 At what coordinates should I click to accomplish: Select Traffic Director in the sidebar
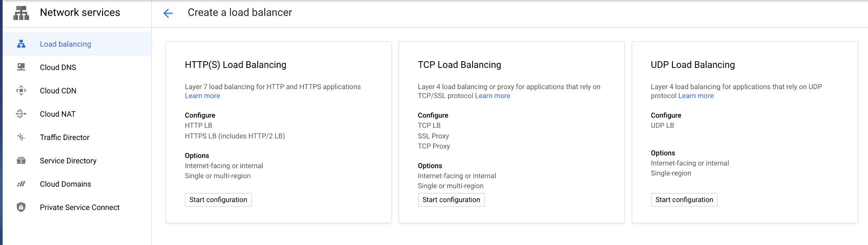(64, 138)
